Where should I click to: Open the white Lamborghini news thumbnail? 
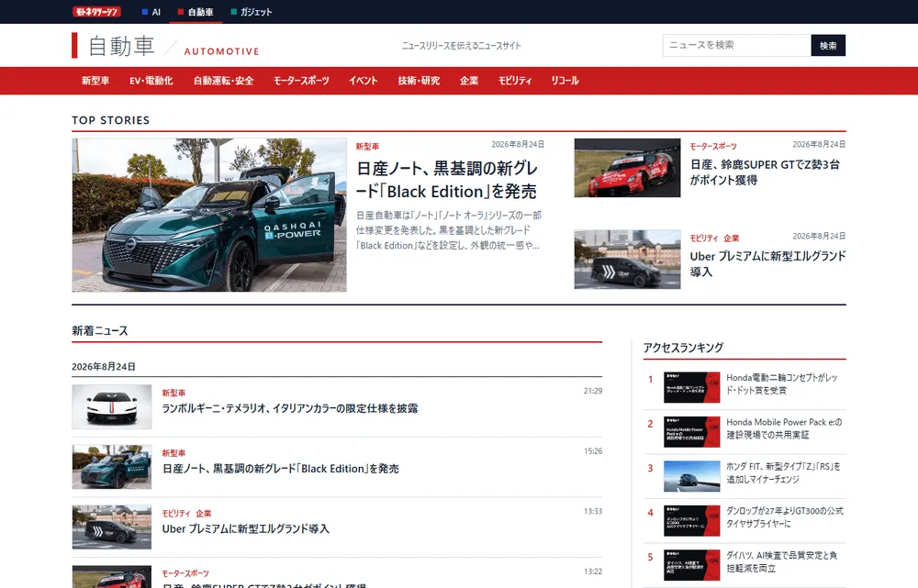[112, 406]
